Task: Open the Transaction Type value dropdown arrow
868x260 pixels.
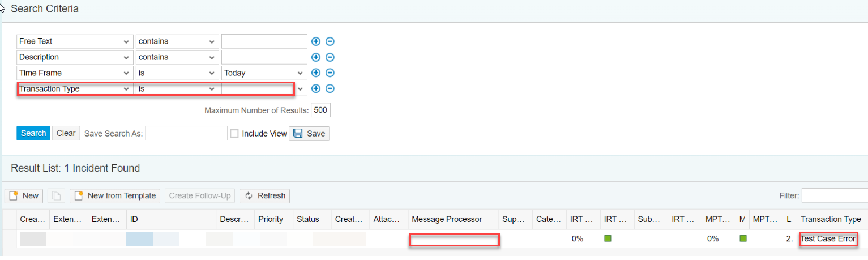Action: pos(300,89)
